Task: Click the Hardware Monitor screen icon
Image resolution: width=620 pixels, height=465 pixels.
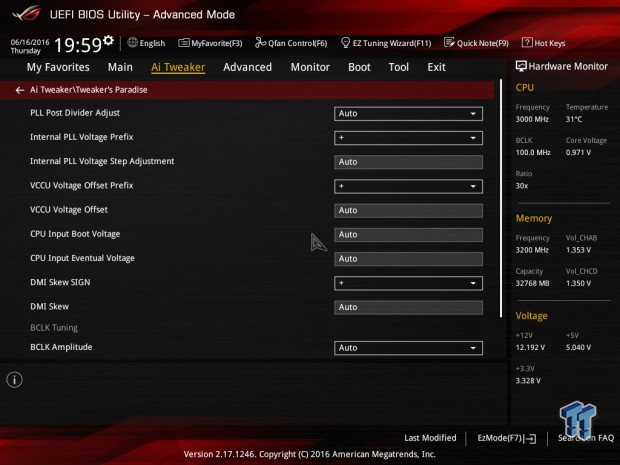Action: (x=521, y=66)
